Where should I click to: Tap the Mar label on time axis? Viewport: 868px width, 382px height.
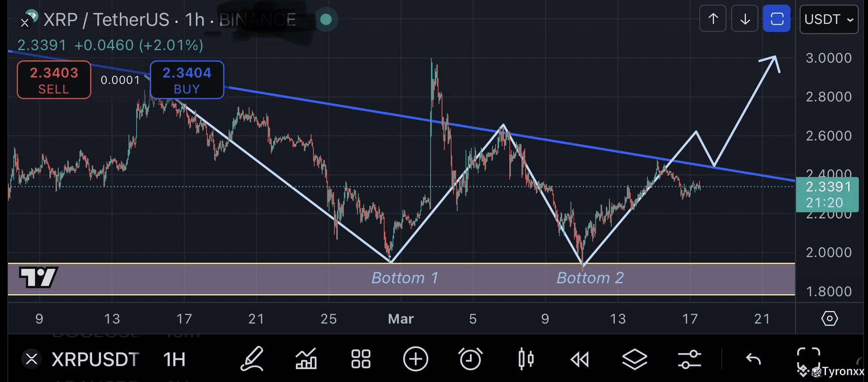[x=401, y=319]
